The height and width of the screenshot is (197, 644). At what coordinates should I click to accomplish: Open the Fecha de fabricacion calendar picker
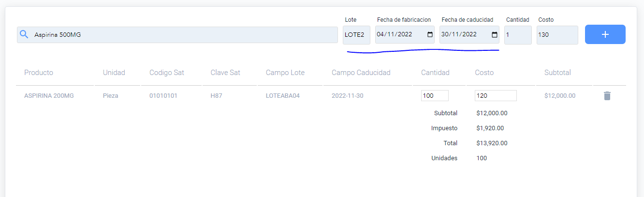click(x=430, y=34)
